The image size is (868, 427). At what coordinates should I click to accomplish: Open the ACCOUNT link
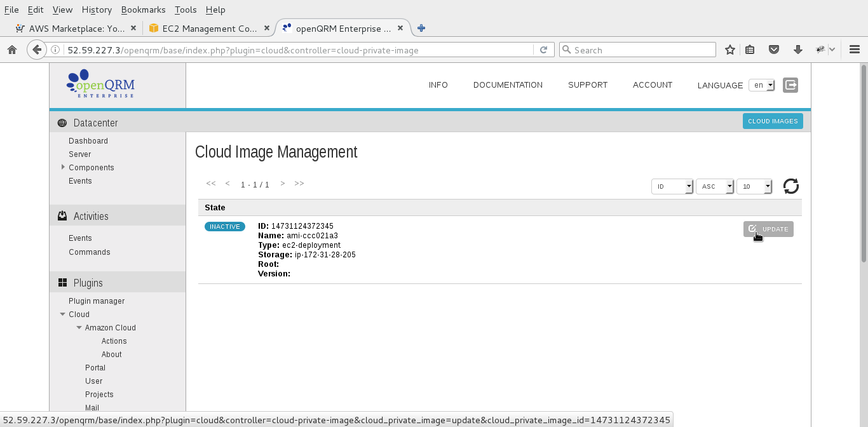pos(653,85)
